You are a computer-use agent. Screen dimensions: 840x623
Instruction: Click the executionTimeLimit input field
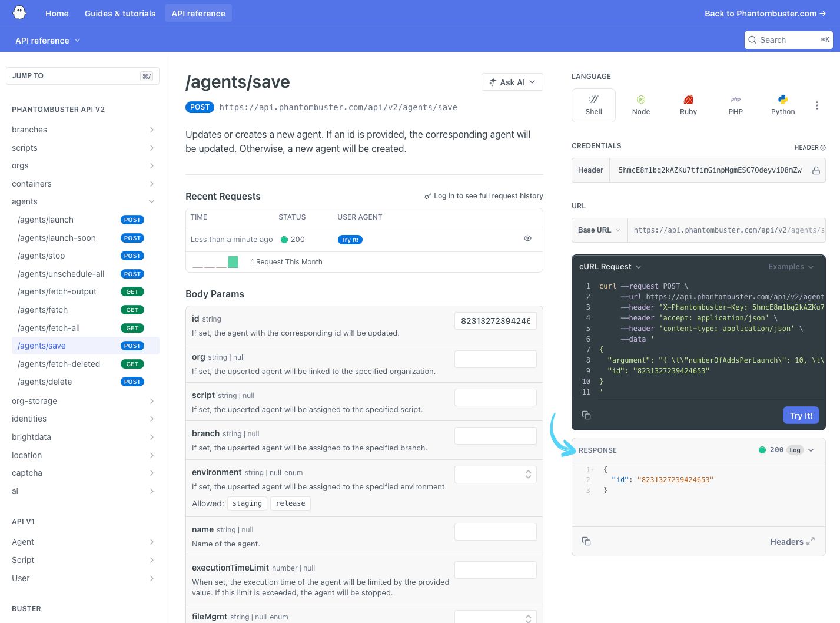pos(496,570)
